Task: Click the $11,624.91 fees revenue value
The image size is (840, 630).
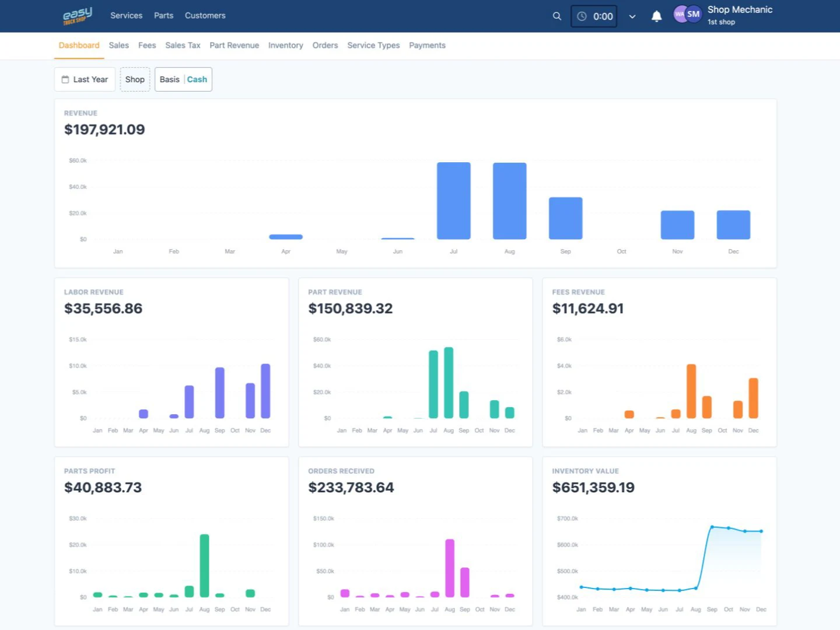Action: (588, 309)
